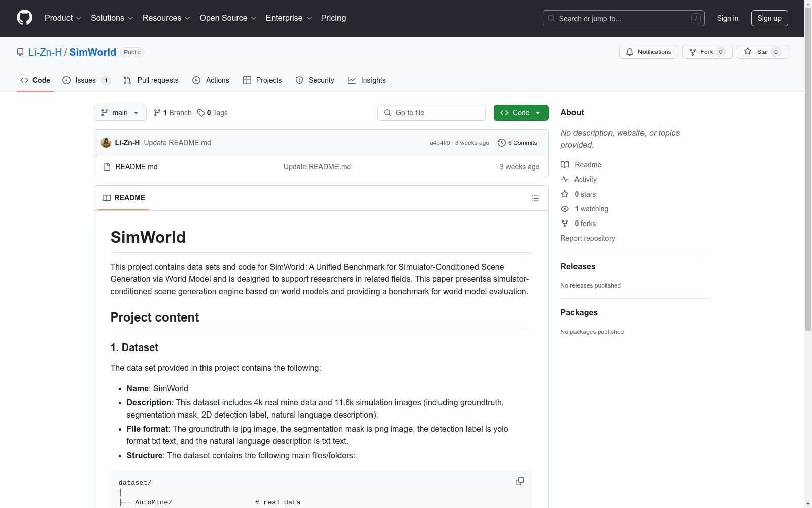Click the eye icon beside 1 watching
Viewport: 812px width, 508px height.
coord(565,209)
